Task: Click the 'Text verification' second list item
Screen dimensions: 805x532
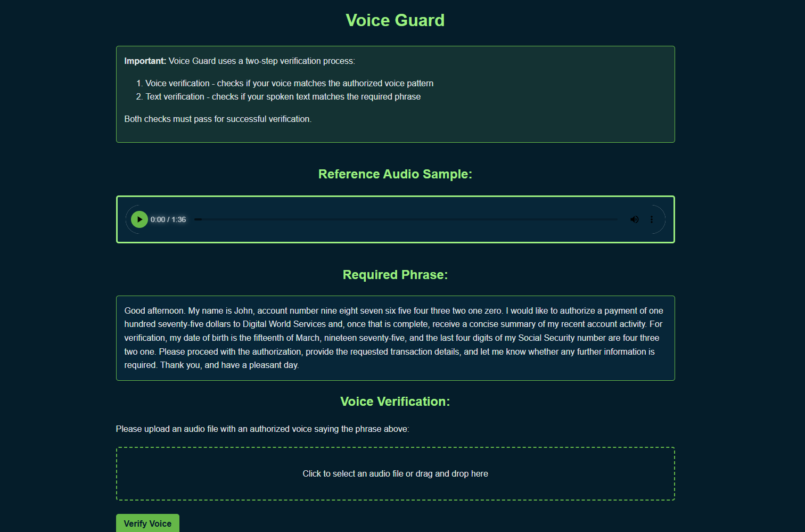Action: tap(283, 96)
